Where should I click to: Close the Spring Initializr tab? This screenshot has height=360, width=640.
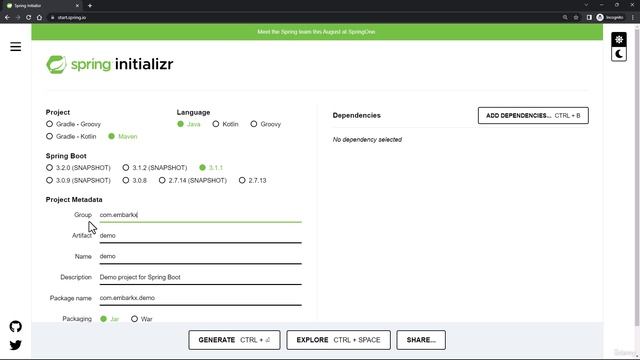click(78, 6)
